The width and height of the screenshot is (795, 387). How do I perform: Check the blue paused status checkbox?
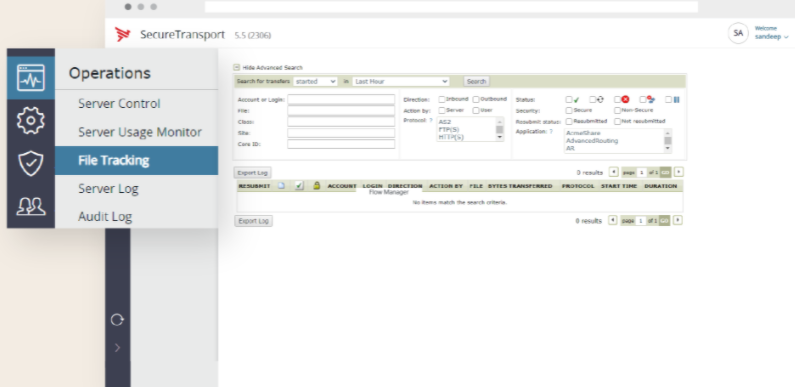point(668,100)
